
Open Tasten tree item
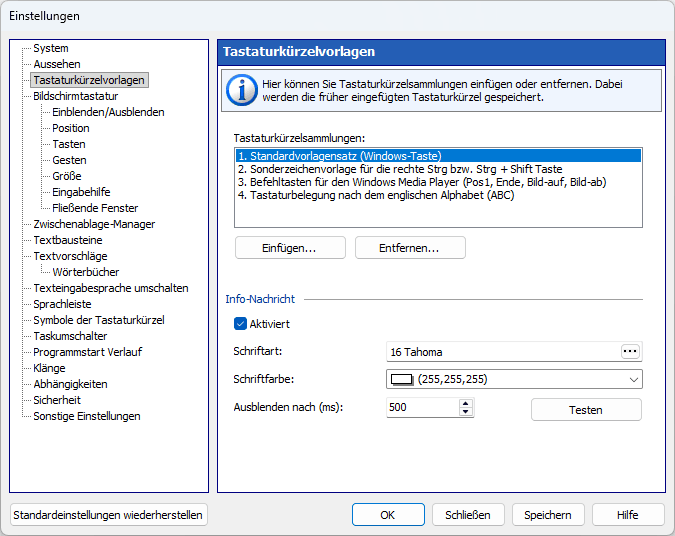coord(69,144)
